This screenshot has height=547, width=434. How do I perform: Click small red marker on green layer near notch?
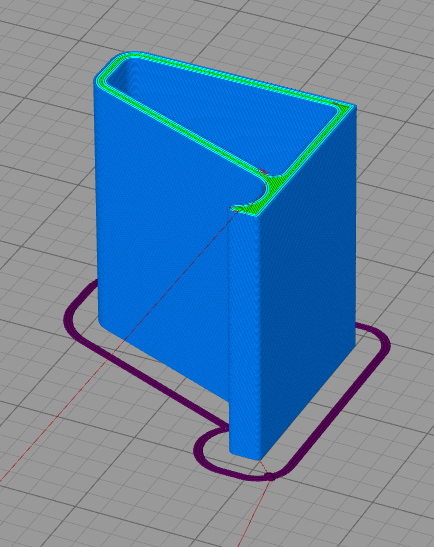(263, 171)
